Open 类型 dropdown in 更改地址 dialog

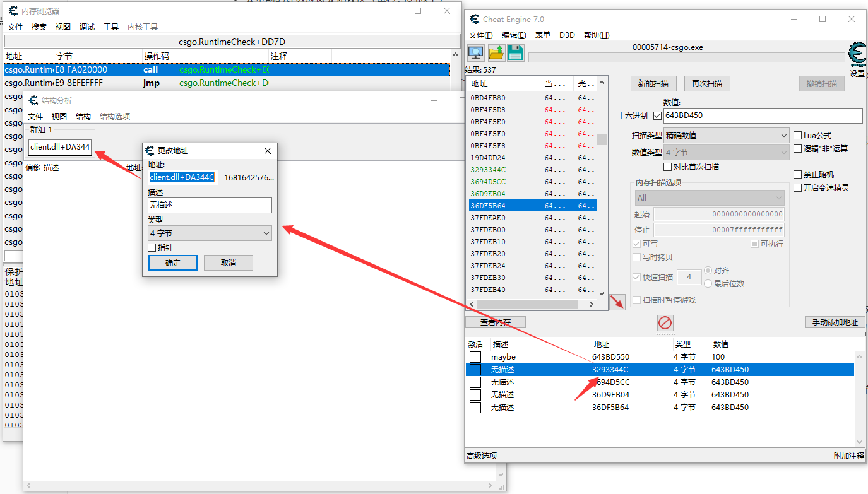210,233
